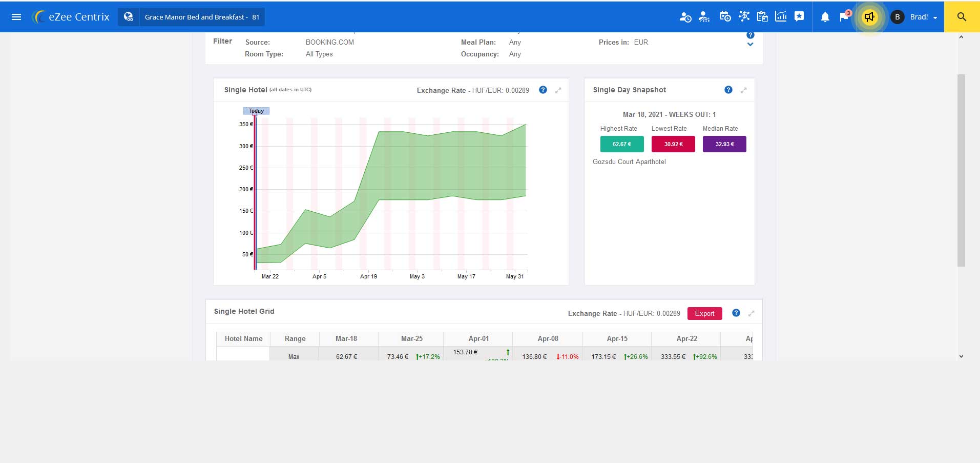This screenshot has height=463, width=980.
Task: Click the clipboard with calendar icon
Action: 762,16
